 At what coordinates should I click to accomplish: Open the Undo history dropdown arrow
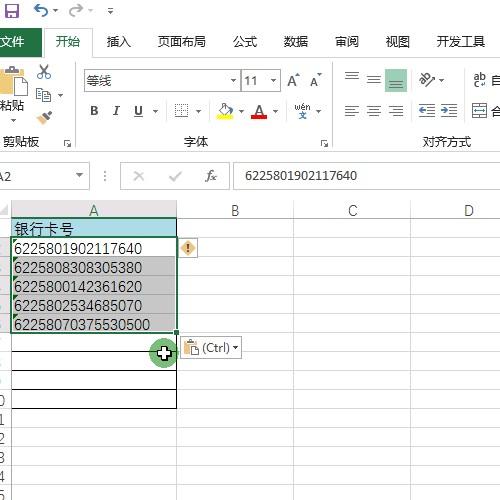[56, 11]
